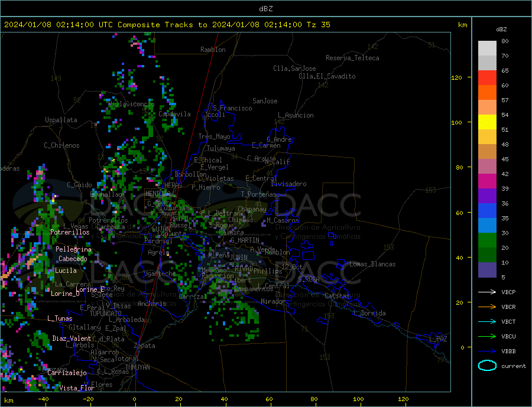Click the 51 dBZ yellow color swatch
The height and width of the screenshot is (407, 532).
[x=487, y=122]
